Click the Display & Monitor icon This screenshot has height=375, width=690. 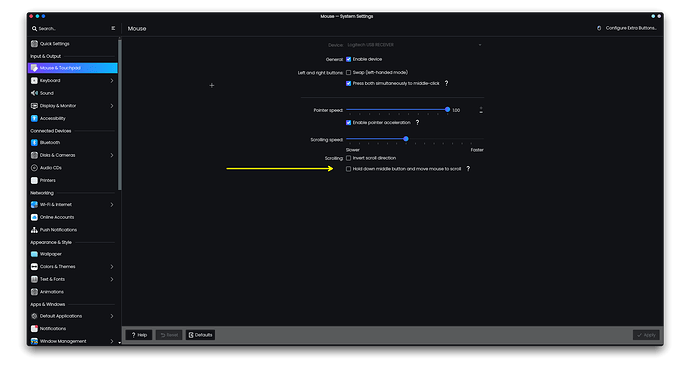pyautogui.click(x=34, y=106)
